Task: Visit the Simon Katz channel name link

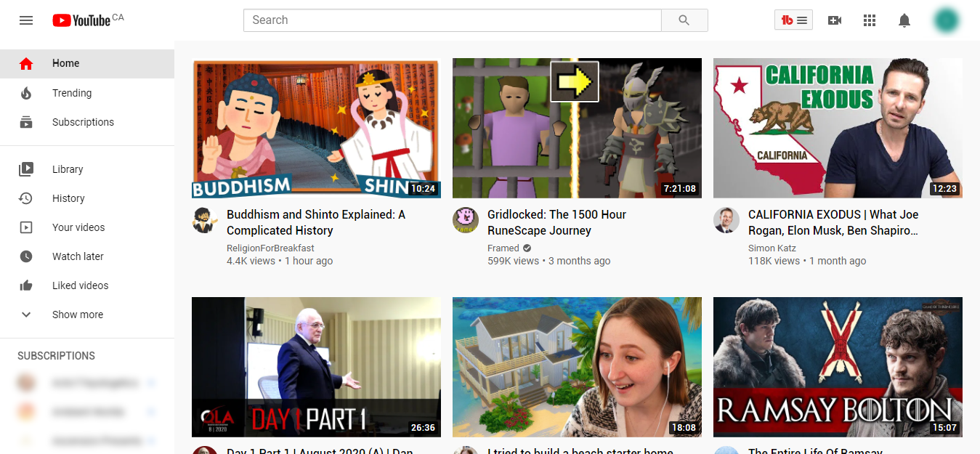Action: (x=772, y=248)
